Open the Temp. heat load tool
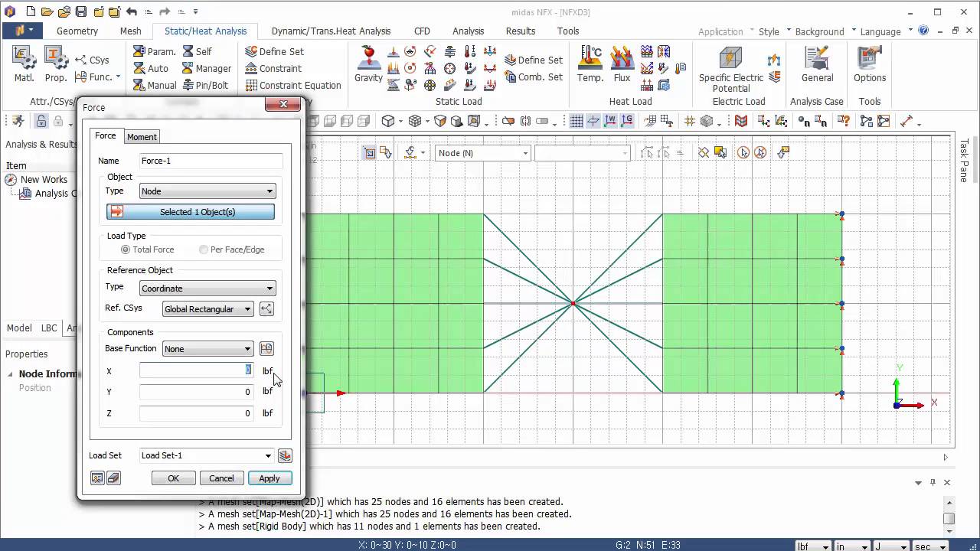This screenshot has height=551, width=980. tap(590, 64)
